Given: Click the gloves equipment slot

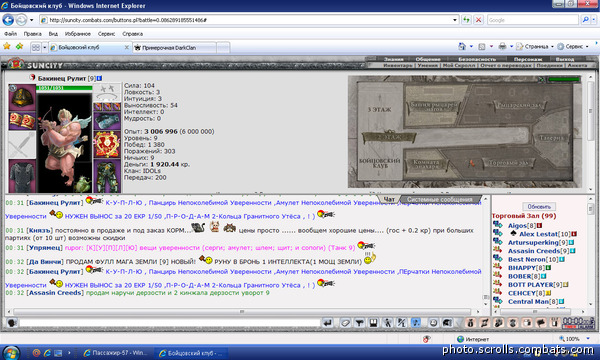Looking at the screenshot, I should click(x=107, y=121).
